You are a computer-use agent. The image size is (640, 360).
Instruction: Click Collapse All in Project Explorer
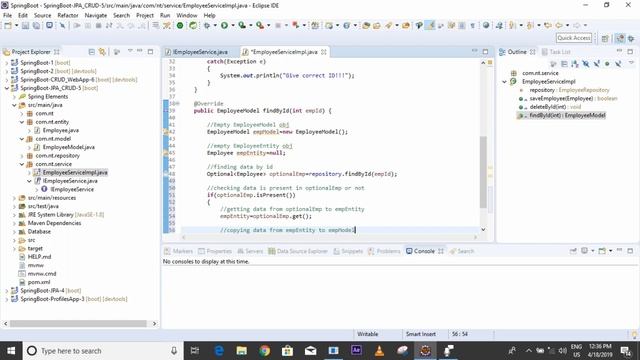91,52
